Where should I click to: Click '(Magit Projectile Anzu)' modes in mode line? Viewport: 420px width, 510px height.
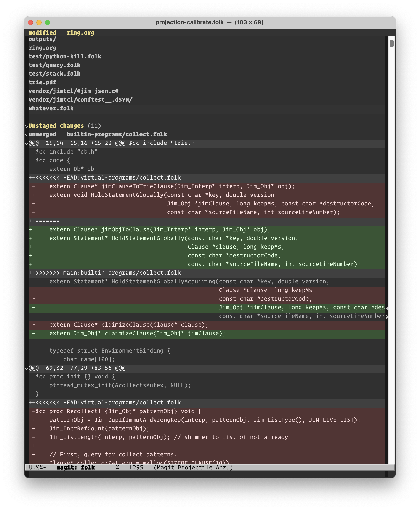click(x=193, y=467)
